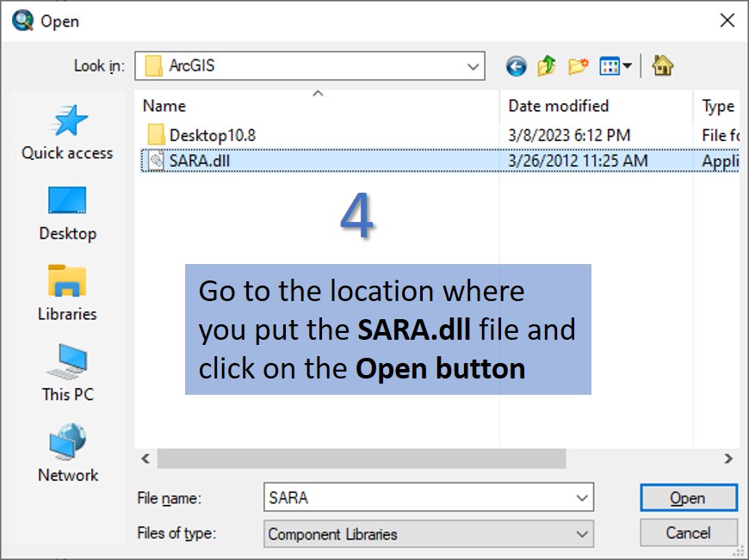
Task: Click the horizontal scrollbar right arrow
Action: (x=728, y=459)
